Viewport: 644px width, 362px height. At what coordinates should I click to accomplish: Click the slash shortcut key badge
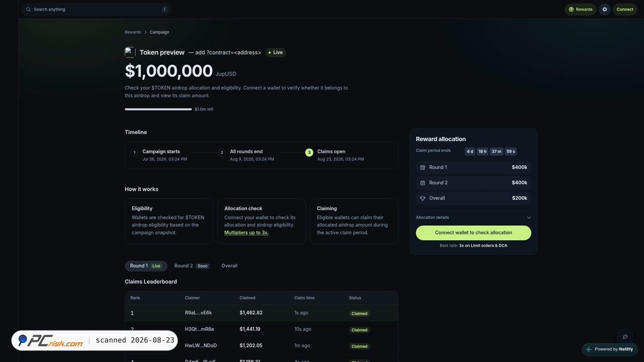165,9
